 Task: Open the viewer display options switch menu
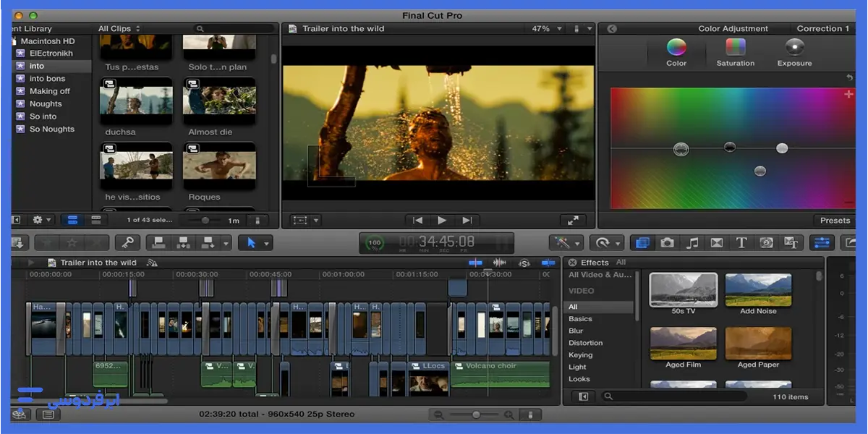(582, 29)
